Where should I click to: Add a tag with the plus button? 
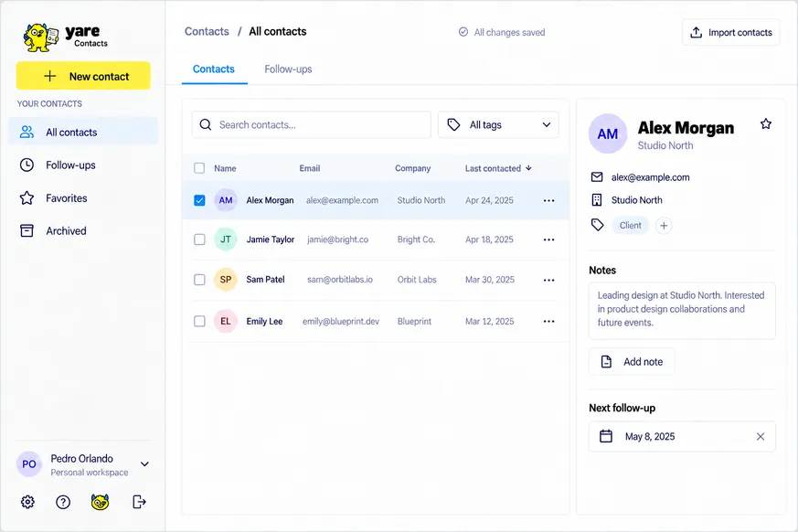click(x=664, y=226)
